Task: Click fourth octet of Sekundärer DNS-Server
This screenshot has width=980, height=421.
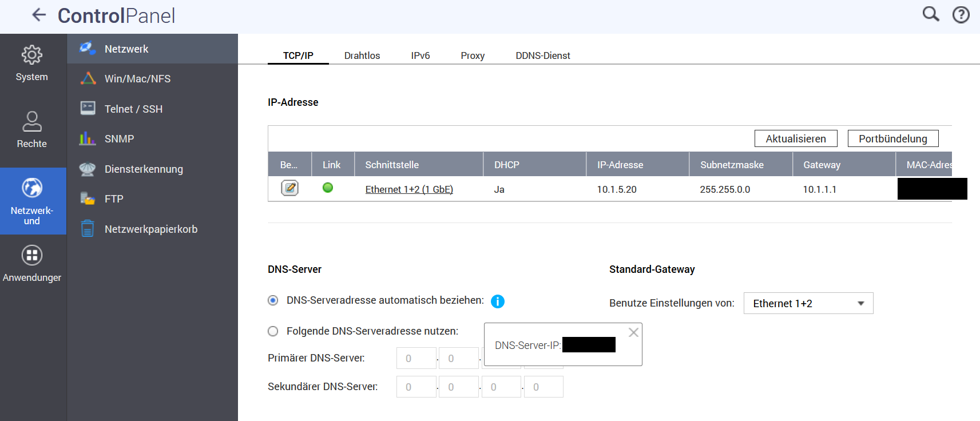Action: 543,387
